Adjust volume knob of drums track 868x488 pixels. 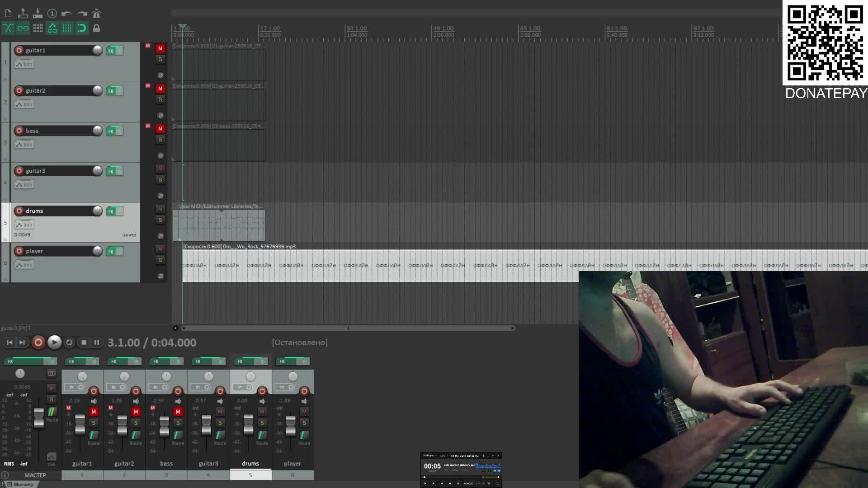pos(97,211)
